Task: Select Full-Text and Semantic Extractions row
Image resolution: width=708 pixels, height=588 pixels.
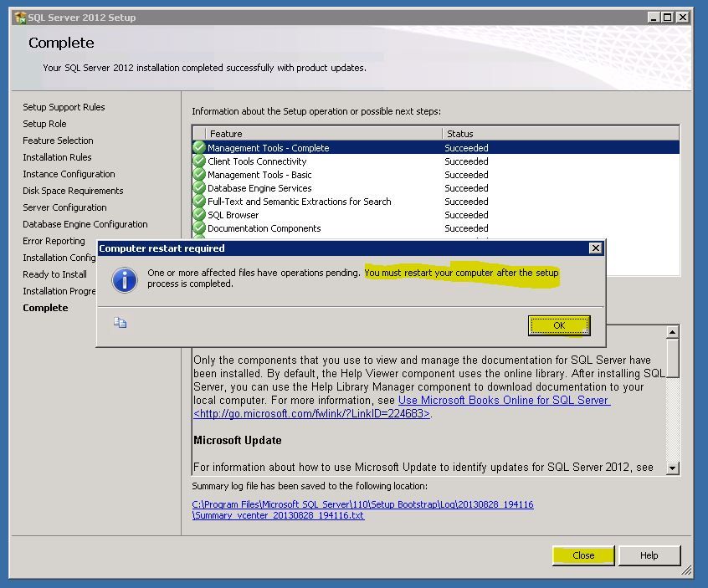Action: coord(436,202)
